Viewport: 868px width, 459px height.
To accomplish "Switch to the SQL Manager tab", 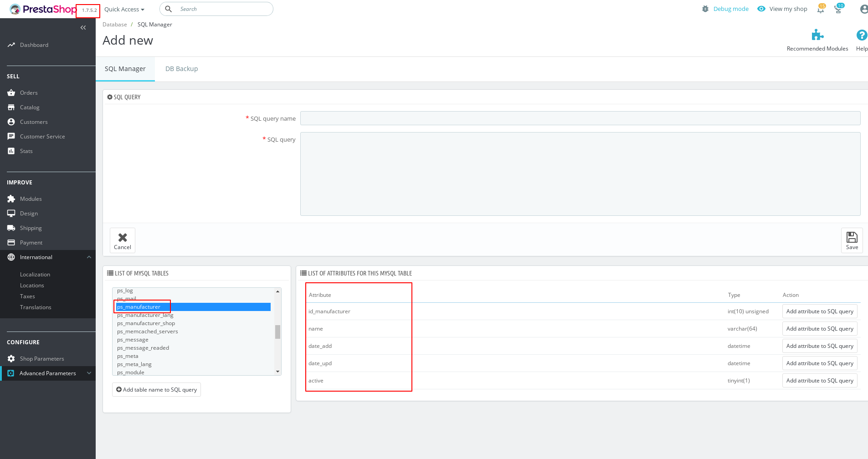I will (x=125, y=69).
